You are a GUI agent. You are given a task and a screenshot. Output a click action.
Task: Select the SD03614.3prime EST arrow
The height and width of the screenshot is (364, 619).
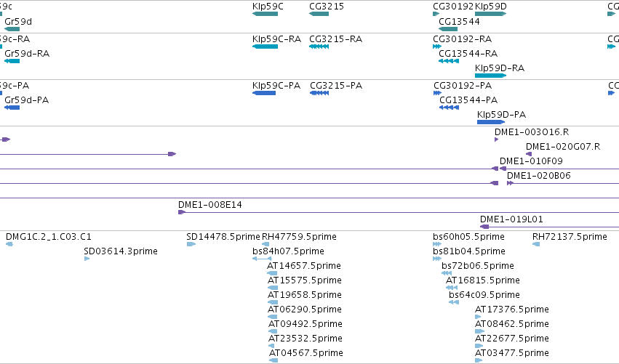(87, 259)
